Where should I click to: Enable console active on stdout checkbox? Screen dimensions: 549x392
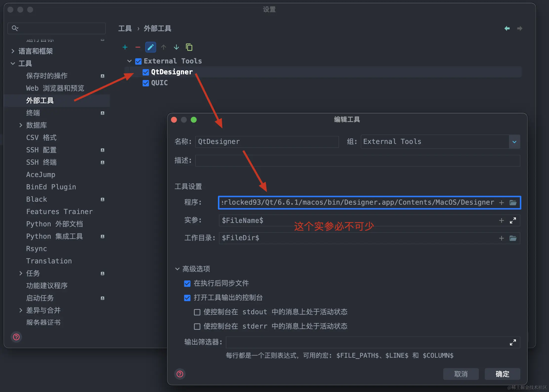(x=197, y=312)
